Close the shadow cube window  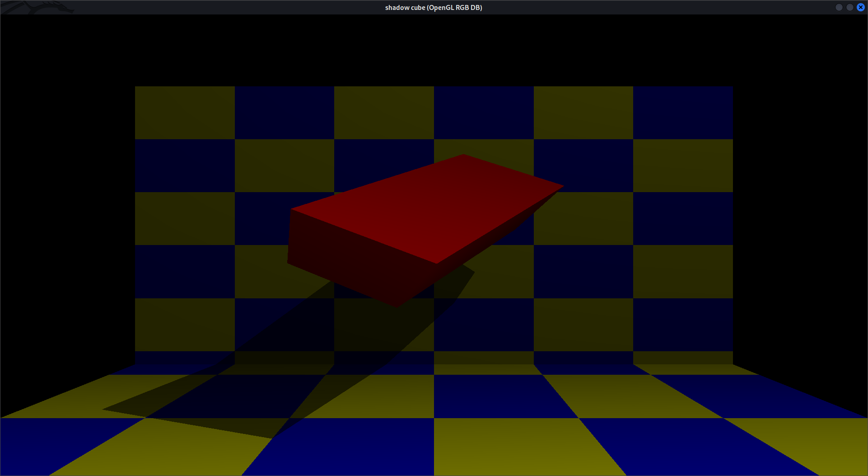(860, 7)
